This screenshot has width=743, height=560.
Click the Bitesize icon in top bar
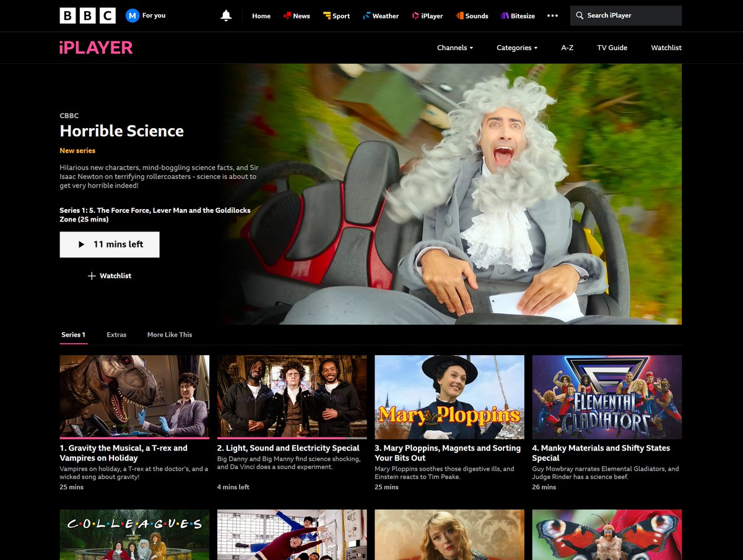pos(505,15)
